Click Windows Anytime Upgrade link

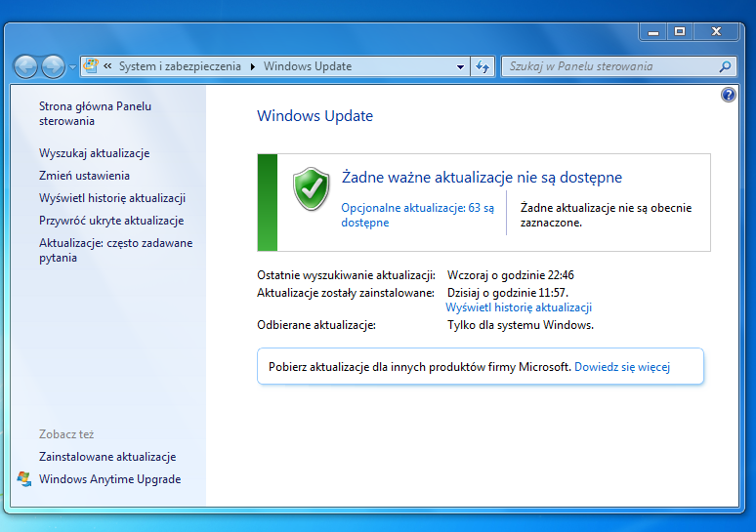tap(110, 479)
